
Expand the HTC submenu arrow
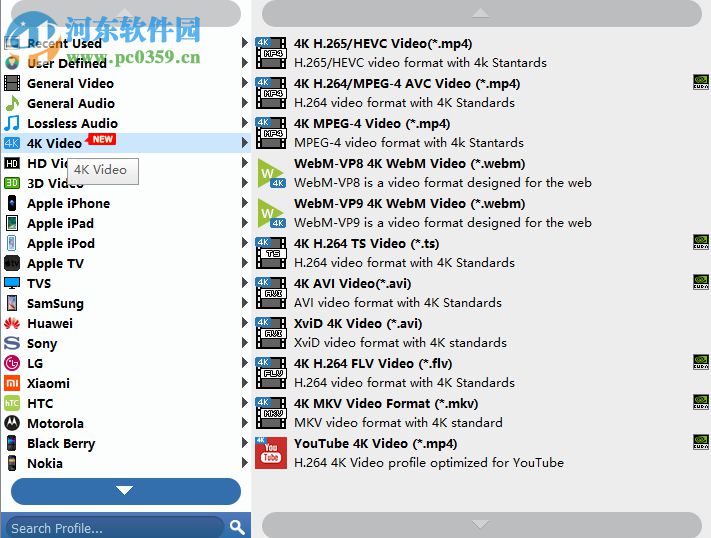point(244,403)
